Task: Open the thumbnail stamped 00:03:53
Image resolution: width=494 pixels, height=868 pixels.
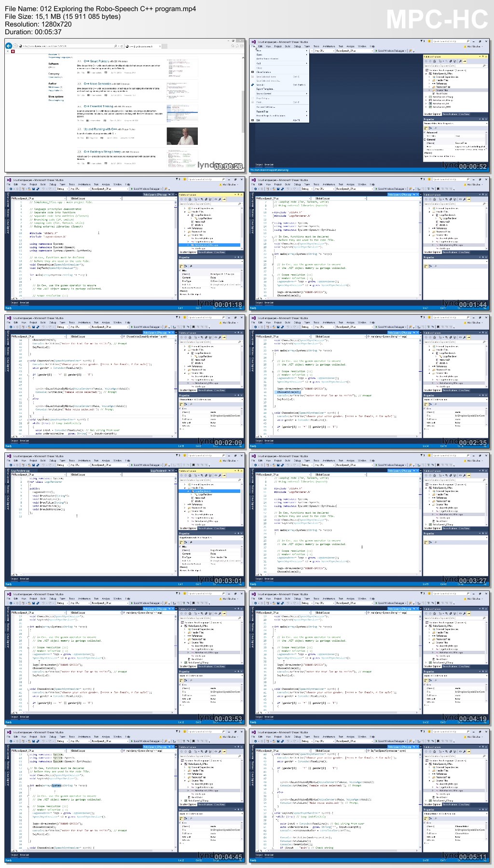Action: coord(124,658)
